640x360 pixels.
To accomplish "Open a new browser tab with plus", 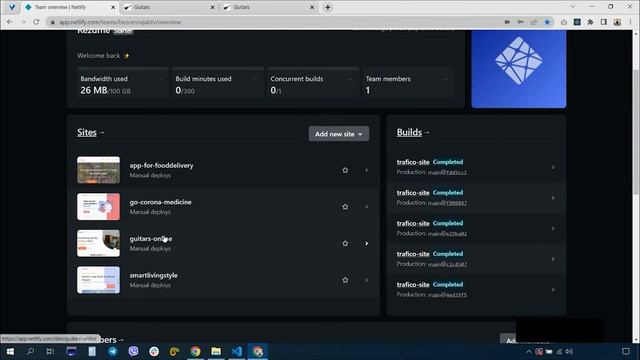I will point(328,7).
